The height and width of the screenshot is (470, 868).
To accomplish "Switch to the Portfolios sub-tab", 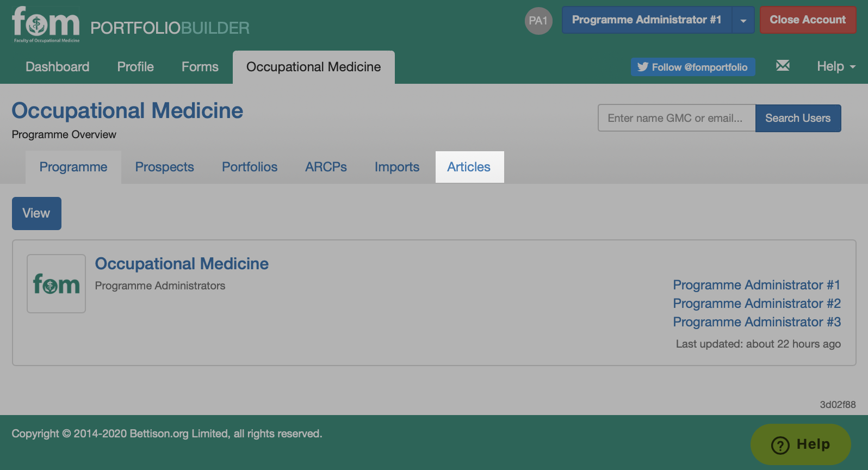I will click(250, 167).
